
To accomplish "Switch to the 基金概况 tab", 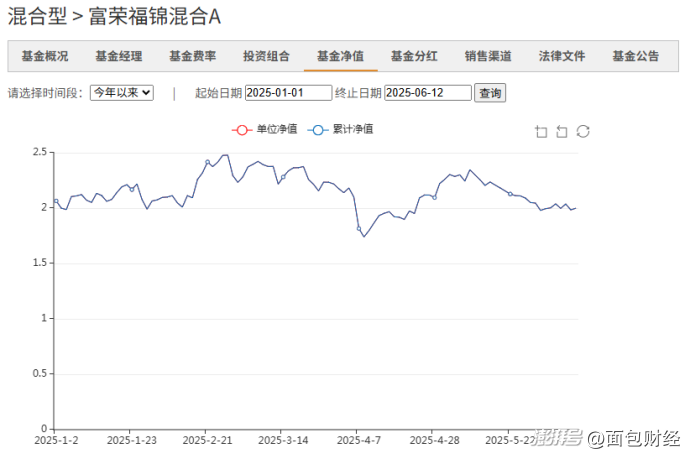I will pos(45,56).
